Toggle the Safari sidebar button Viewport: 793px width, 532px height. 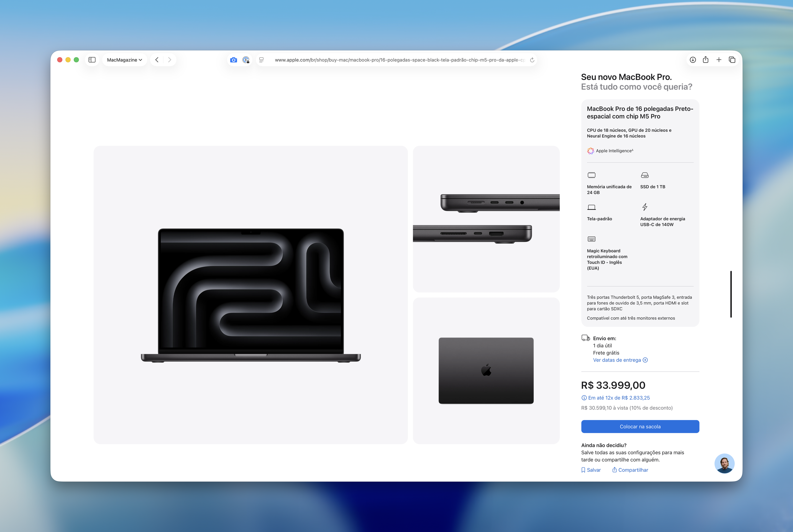coord(92,60)
